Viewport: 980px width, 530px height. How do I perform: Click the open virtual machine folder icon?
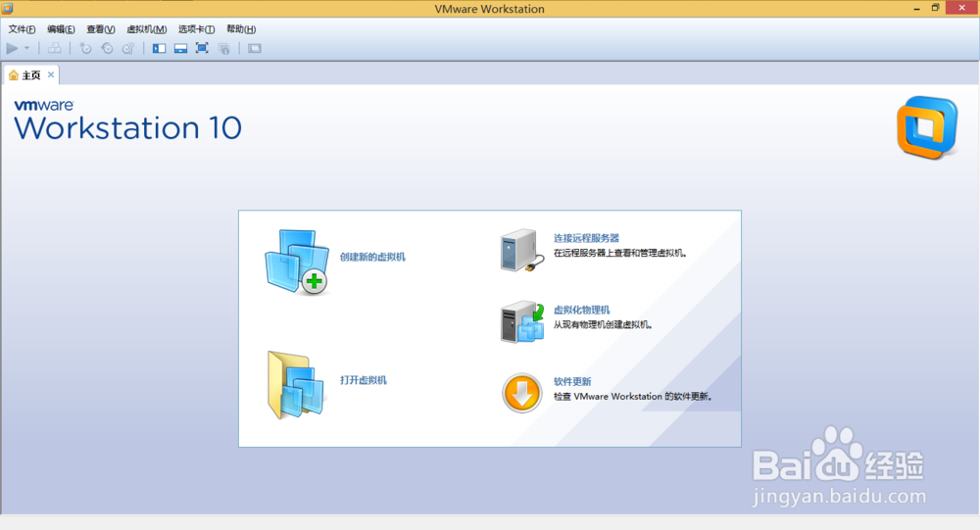pyautogui.click(x=296, y=385)
